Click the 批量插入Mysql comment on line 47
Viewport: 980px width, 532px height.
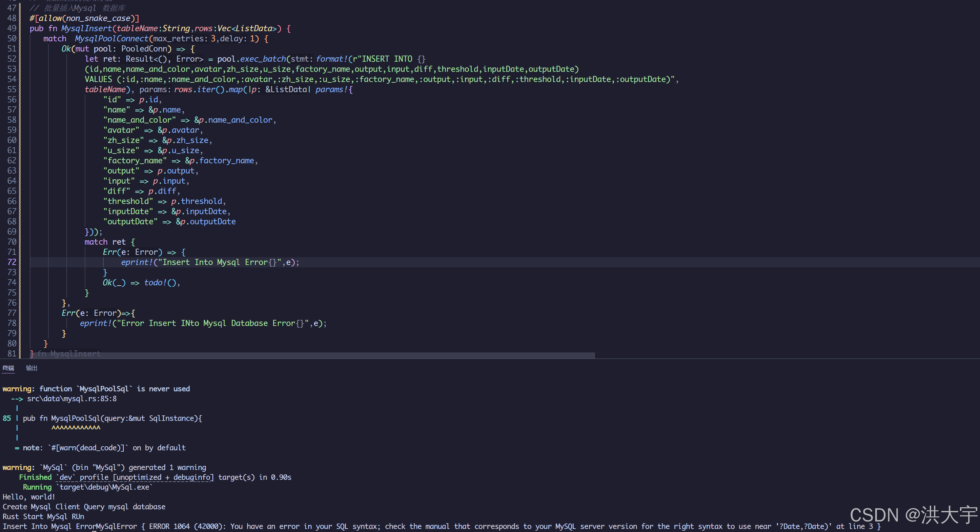click(77, 8)
